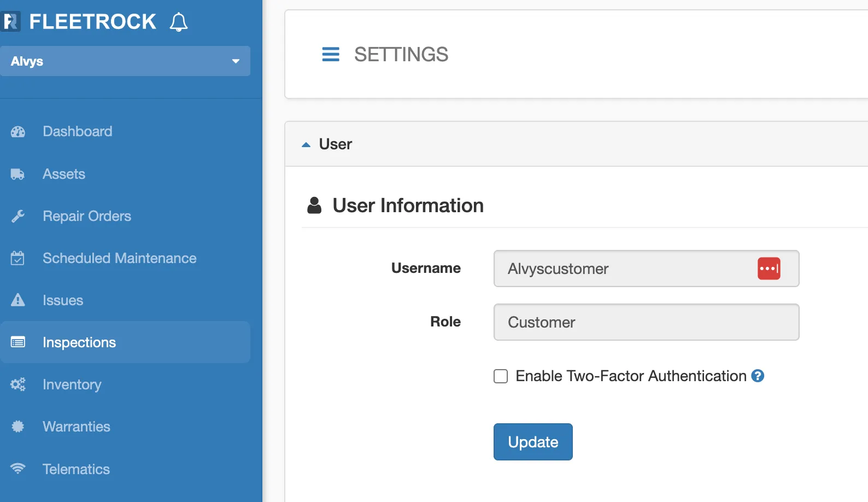Open the red password manager icon in Username
This screenshot has width=868, height=502.
click(769, 268)
